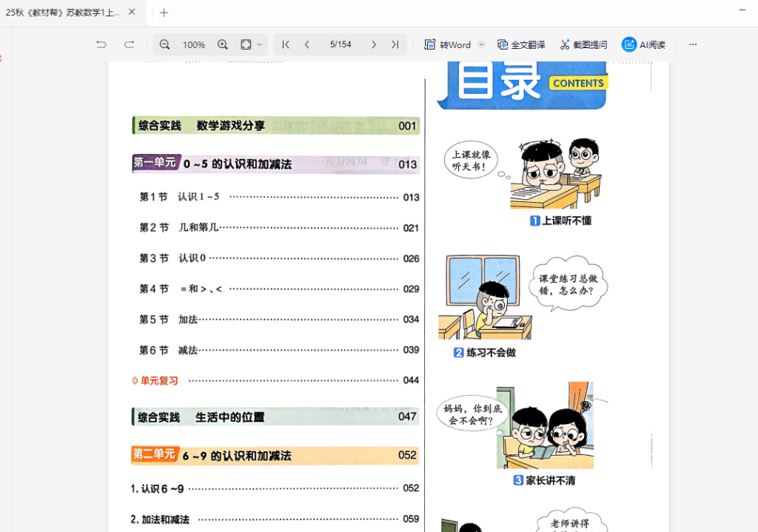Image resolution: width=758 pixels, height=532 pixels.
Task: Launch AI阅读 using its AI icon
Action: [643, 44]
